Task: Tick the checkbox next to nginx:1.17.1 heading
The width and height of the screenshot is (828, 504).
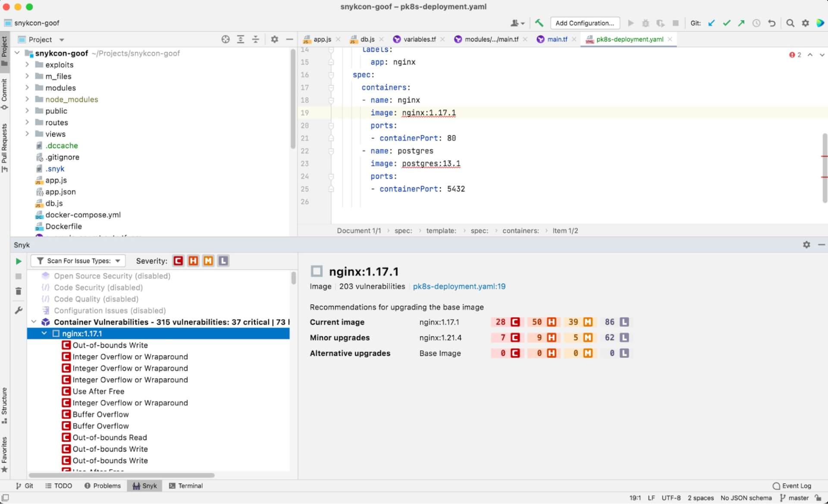Action: pos(317,272)
